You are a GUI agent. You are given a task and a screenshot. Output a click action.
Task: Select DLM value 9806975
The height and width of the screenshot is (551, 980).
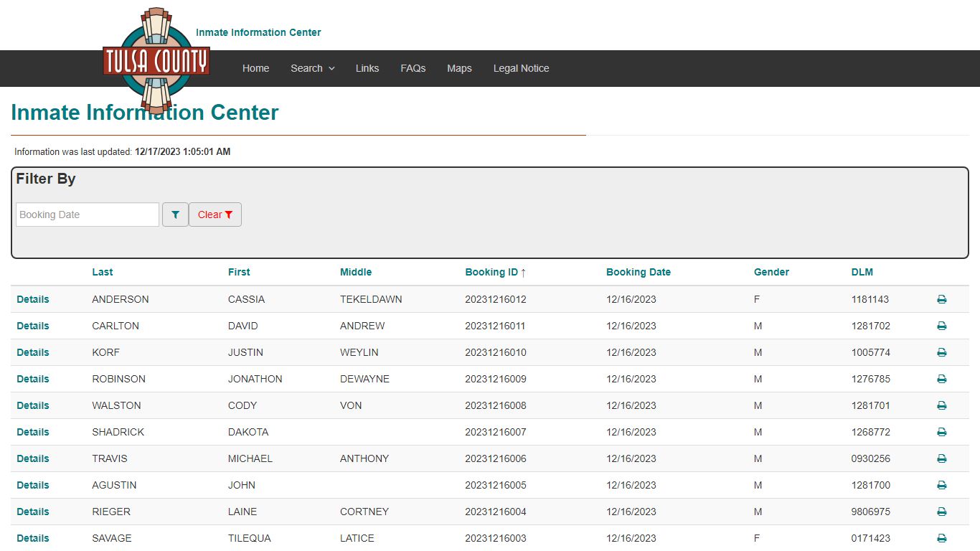(871, 512)
